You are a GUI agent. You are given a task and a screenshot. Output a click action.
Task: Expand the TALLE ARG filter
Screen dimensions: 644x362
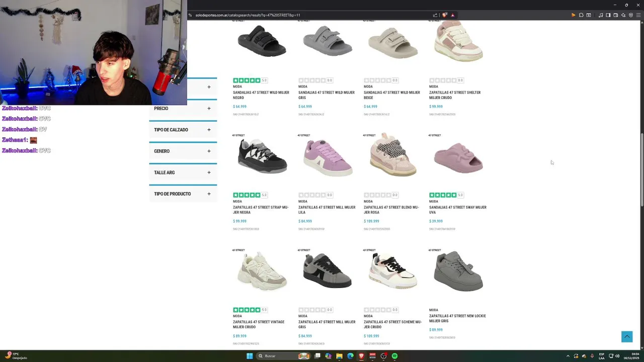pyautogui.click(x=183, y=172)
